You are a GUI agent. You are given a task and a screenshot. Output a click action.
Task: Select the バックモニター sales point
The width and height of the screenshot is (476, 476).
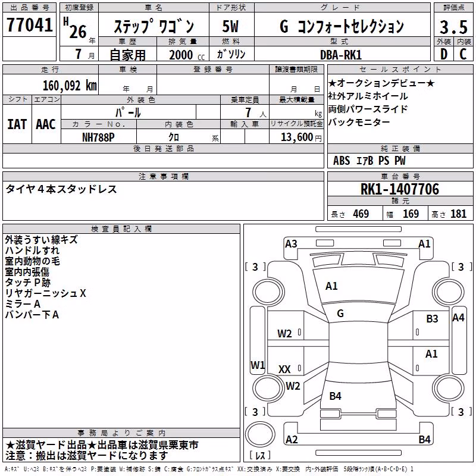(359, 122)
